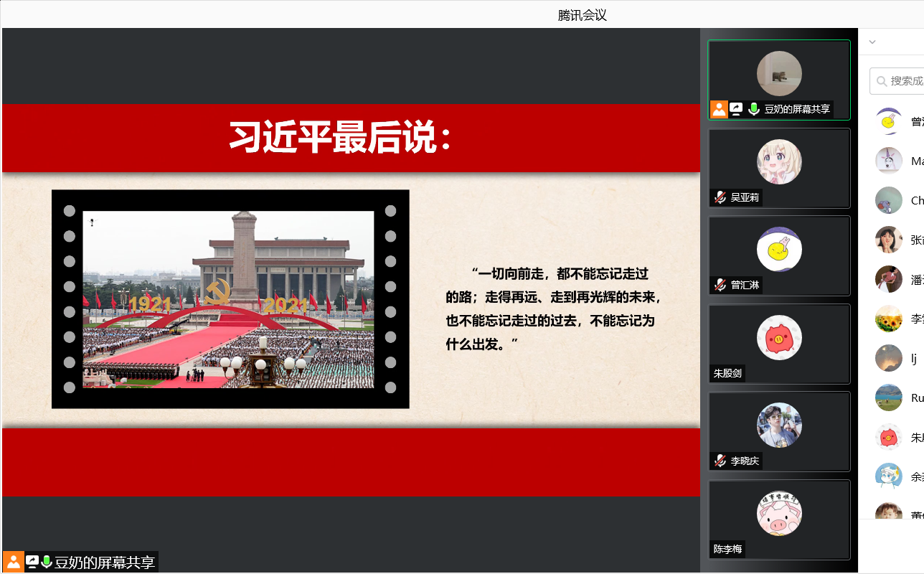Click the orange host icon at bottom-left of shared screen
Screen dimensions: 924x574
pyautogui.click(x=14, y=562)
